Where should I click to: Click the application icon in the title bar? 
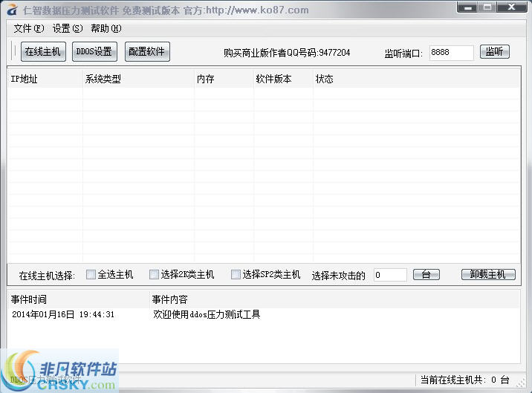point(12,10)
